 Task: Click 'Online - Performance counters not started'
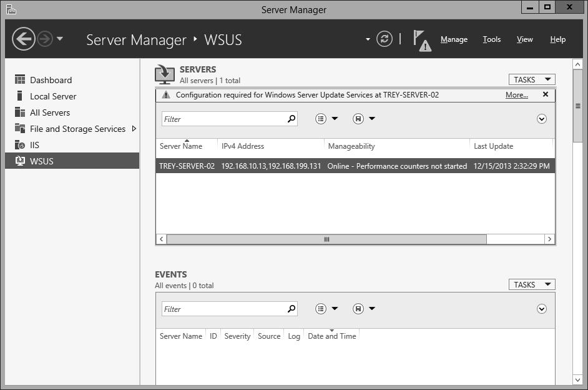397,166
